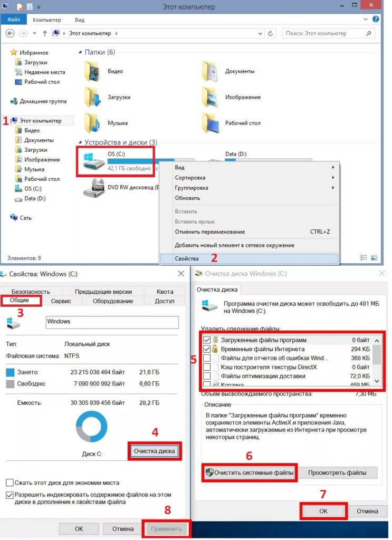This screenshot has height=540, width=392.
Task: Enable Файлы оптимизации доставки checkbox
Action: pos(207,375)
